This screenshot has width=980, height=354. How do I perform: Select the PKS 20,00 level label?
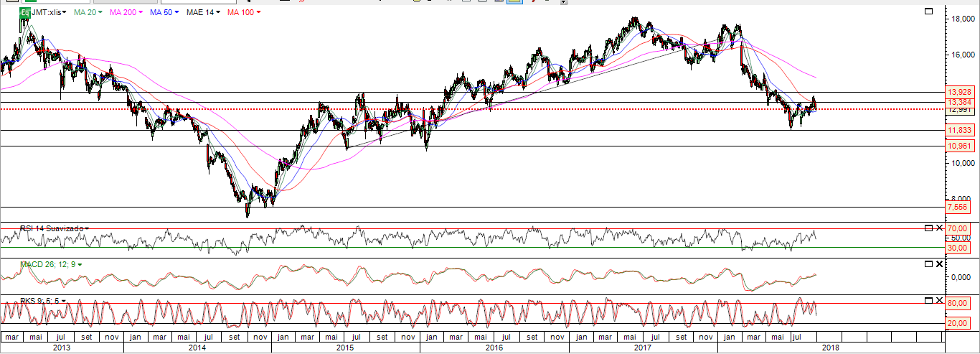coord(959,323)
